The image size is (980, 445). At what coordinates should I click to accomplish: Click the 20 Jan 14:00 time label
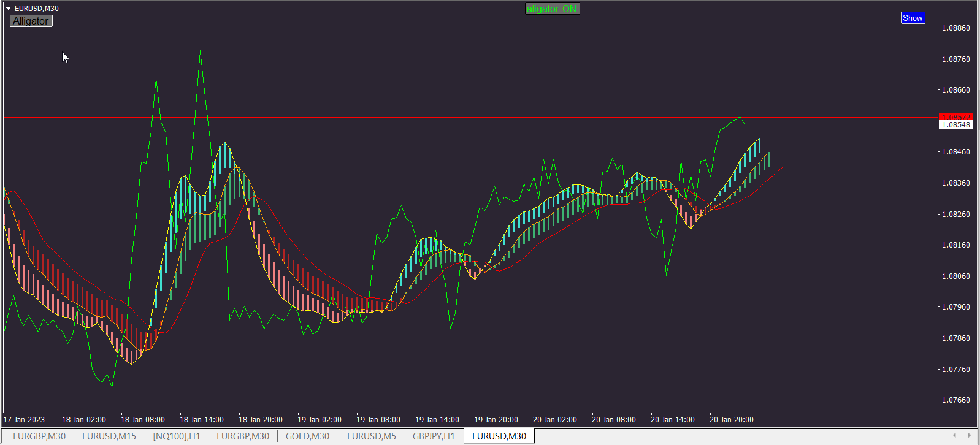point(673,420)
